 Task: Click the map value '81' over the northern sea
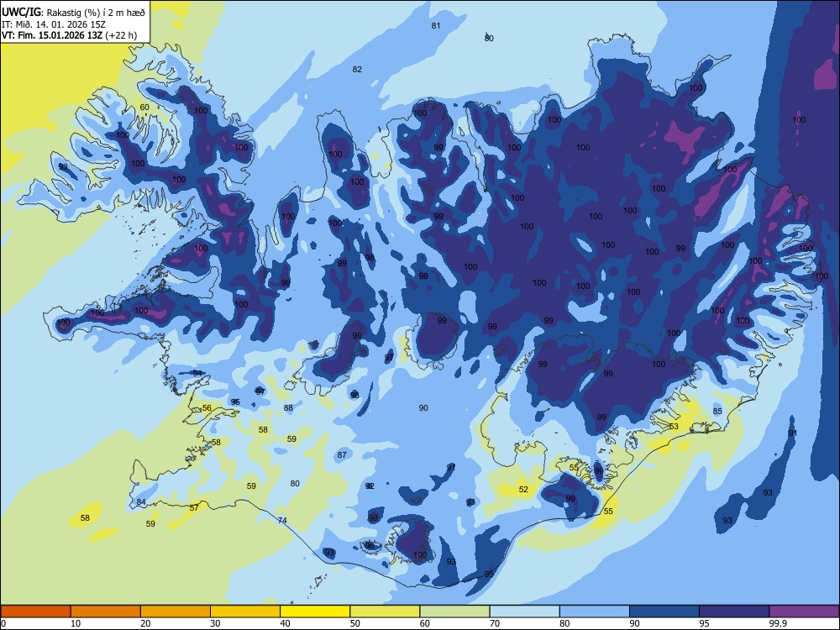pos(436,26)
